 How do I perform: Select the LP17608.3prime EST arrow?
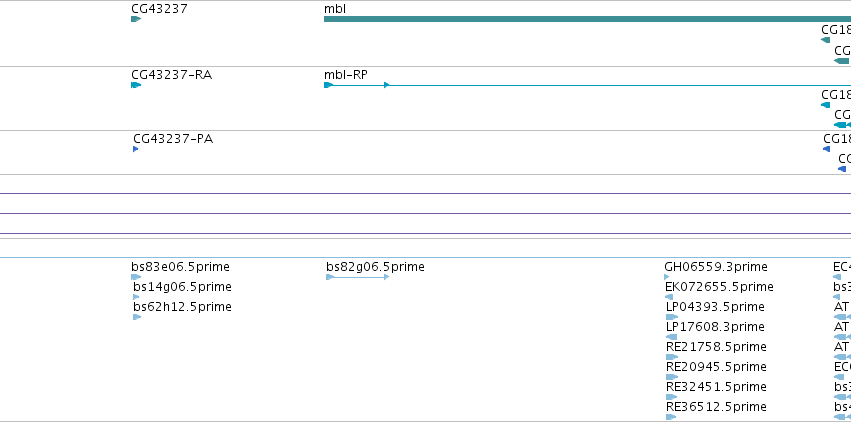pos(671,337)
